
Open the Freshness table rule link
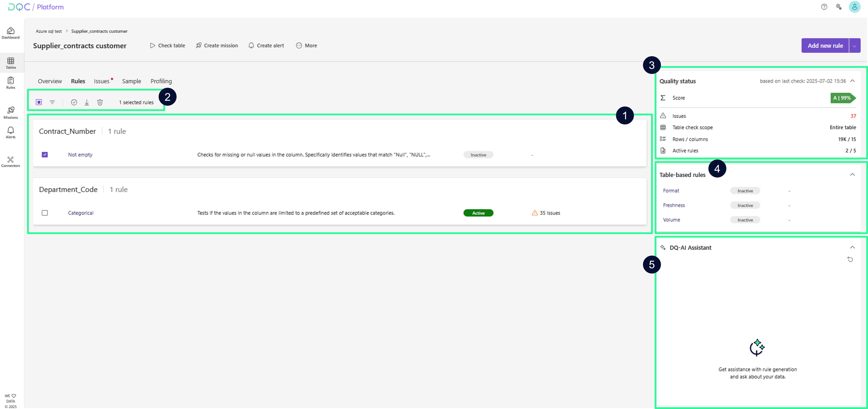click(x=674, y=205)
